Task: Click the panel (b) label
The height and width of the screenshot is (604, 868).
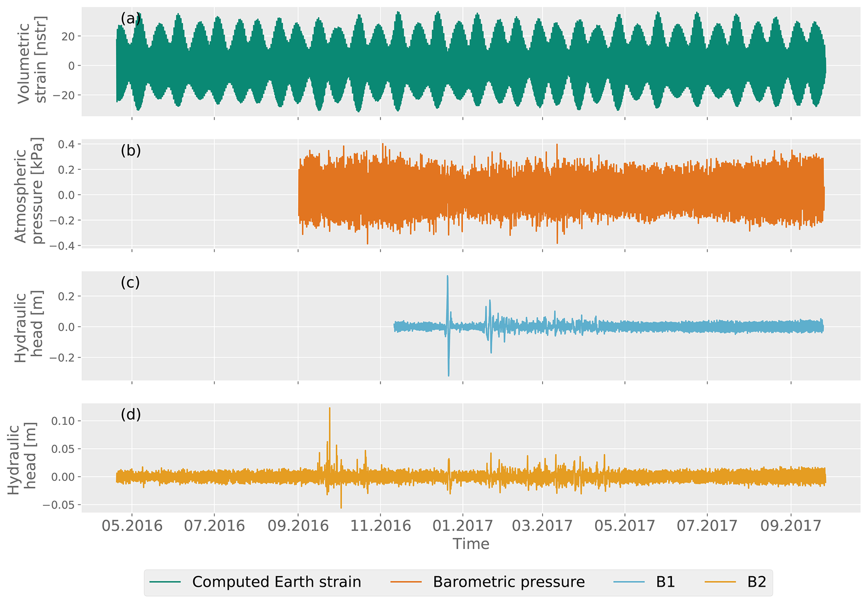Action: point(131,150)
